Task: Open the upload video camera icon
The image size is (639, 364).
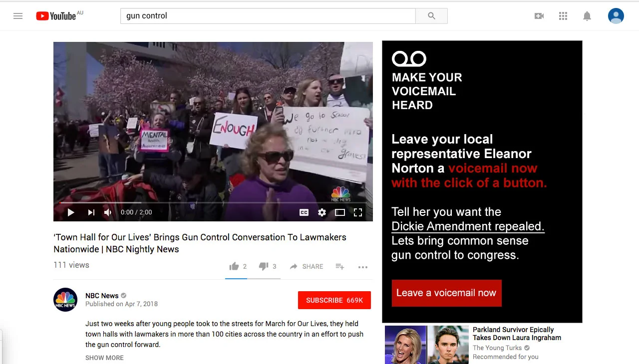Action: (539, 16)
